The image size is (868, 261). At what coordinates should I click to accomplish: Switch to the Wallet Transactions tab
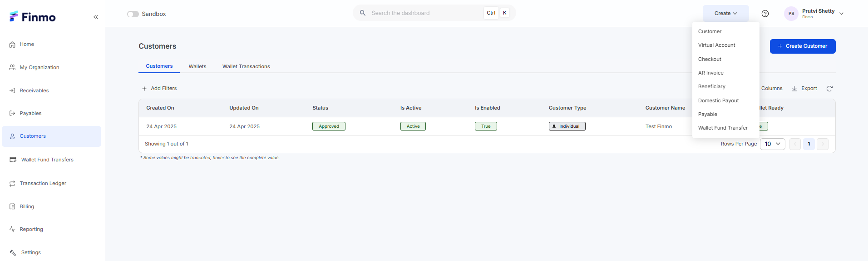tap(246, 66)
